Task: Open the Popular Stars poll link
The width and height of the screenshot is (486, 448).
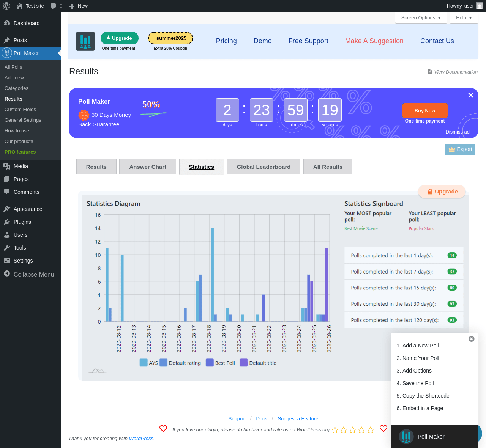Action: click(x=421, y=228)
